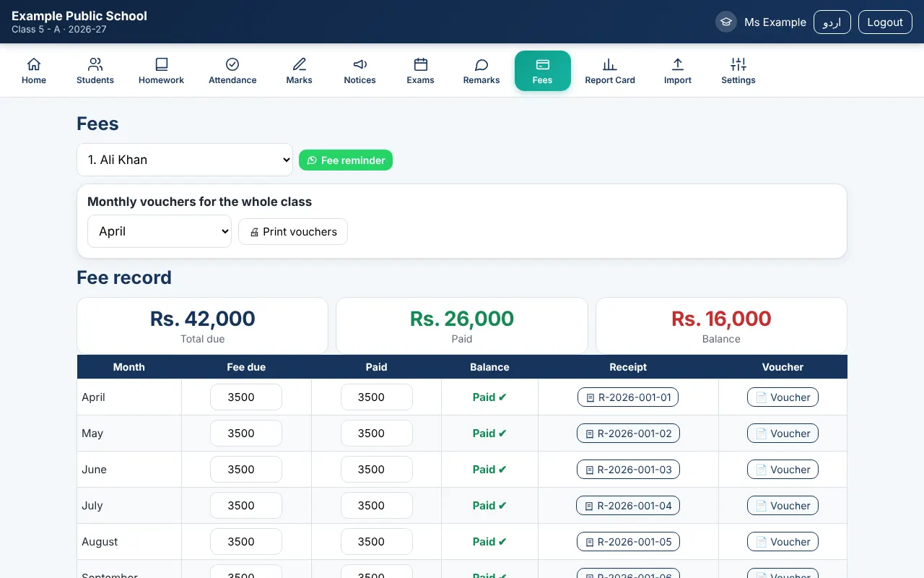Click the Logout button
Screen dimensions: 924x578
pyautogui.click(x=885, y=22)
